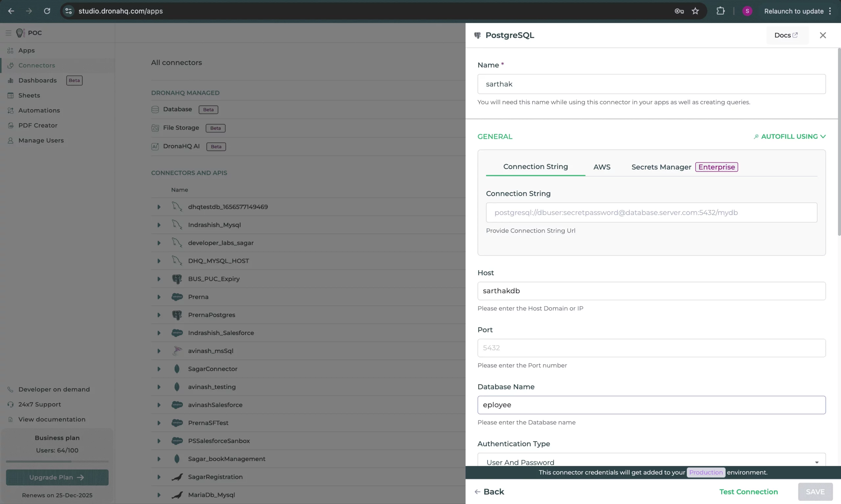Open the browser extensions puzzle icon

720,11
